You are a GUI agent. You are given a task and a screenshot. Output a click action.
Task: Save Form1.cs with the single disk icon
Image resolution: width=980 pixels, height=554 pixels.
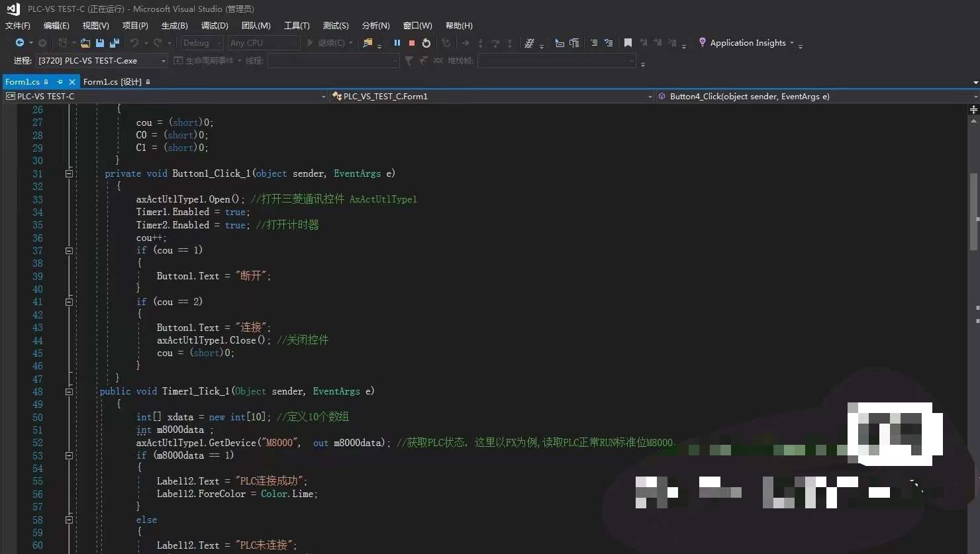point(100,43)
